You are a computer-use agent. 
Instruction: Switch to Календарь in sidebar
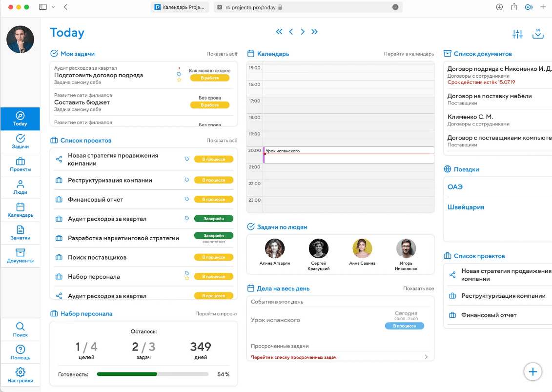click(x=20, y=210)
